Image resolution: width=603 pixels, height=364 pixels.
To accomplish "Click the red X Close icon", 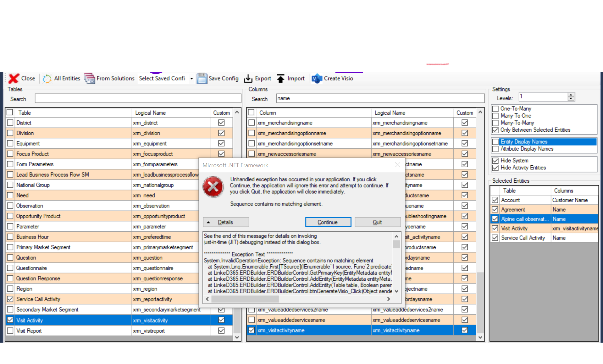I will point(14,79).
